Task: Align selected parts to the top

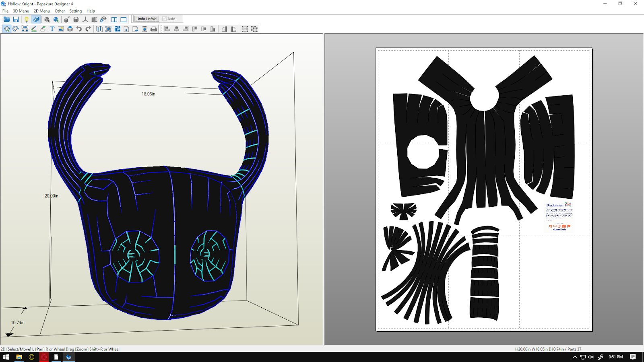Action: coord(194,29)
